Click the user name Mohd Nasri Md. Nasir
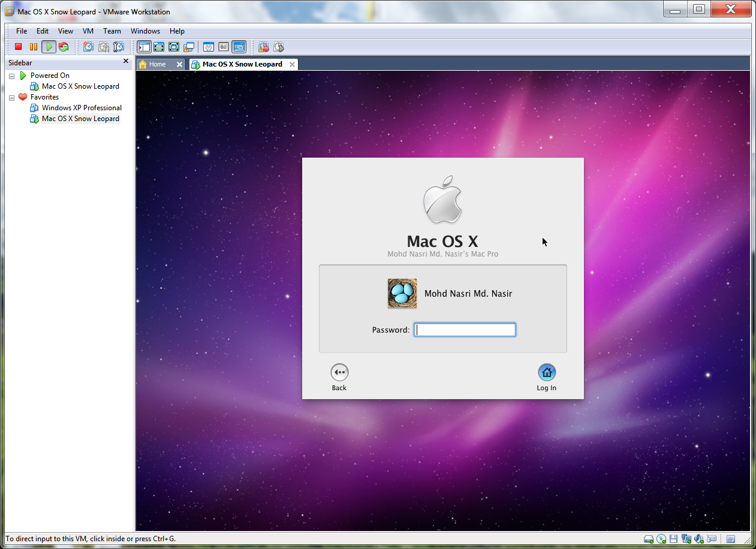The height and width of the screenshot is (549, 756). click(468, 294)
